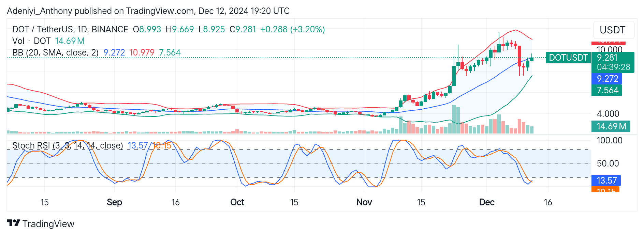Viewport: 644px width, 235px height.
Task: Click the +0.288 (+3.20%) change value
Action: (292, 29)
